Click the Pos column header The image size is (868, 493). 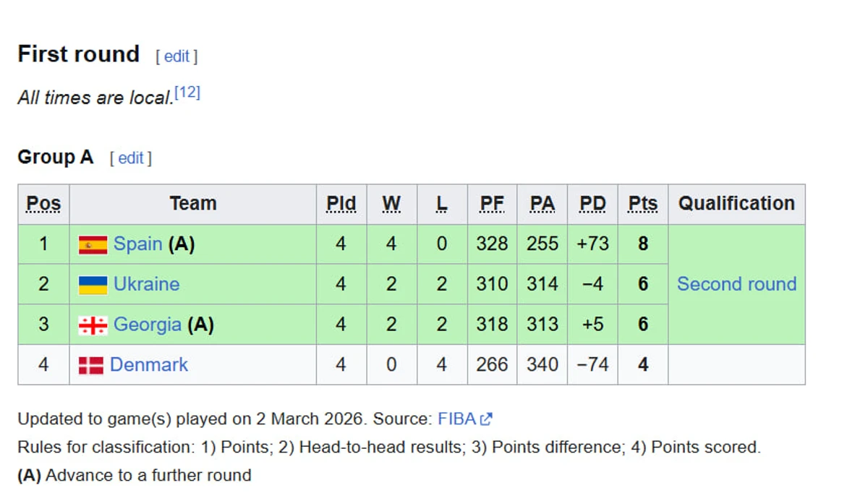[43, 204]
